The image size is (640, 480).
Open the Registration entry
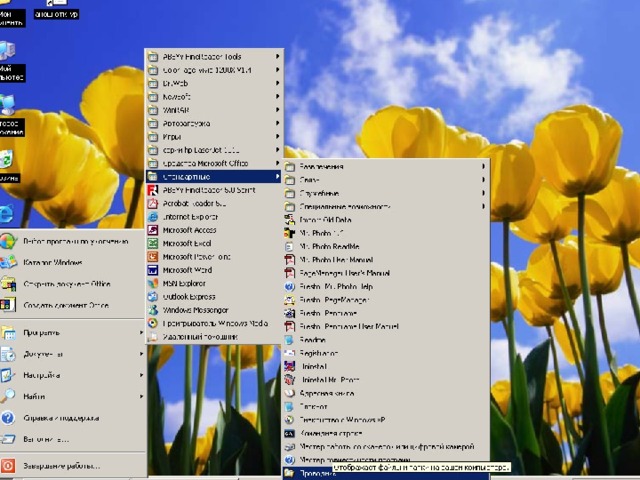[386, 353]
